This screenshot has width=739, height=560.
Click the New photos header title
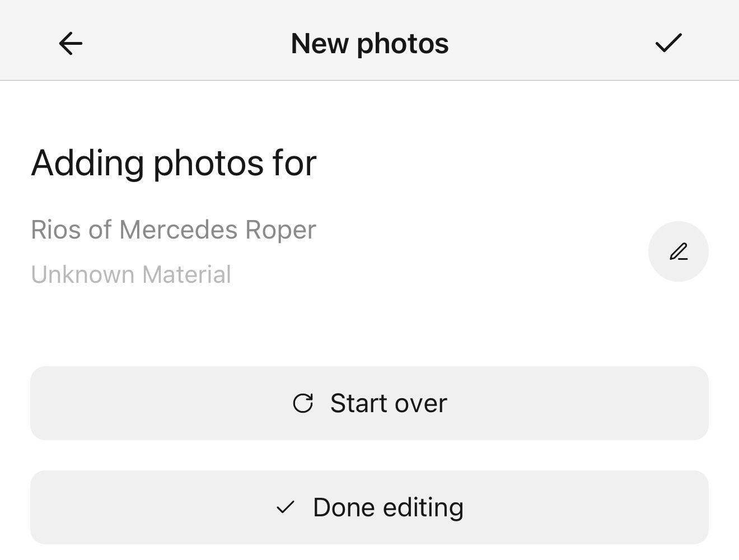(369, 44)
